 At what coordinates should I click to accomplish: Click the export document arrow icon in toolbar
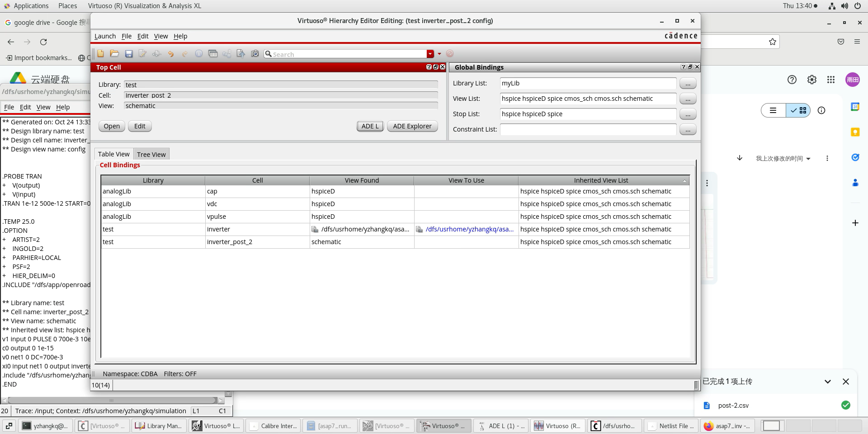click(241, 54)
